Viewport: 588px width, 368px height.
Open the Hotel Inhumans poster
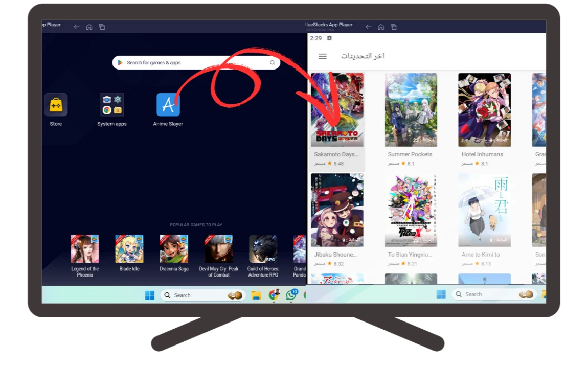point(485,110)
